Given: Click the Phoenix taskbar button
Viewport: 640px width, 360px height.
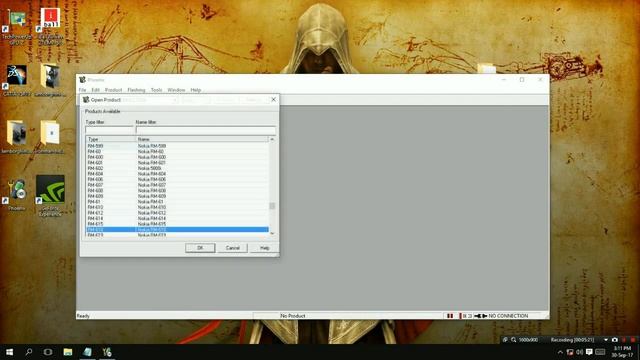Looking at the screenshot, I should [107, 352].
